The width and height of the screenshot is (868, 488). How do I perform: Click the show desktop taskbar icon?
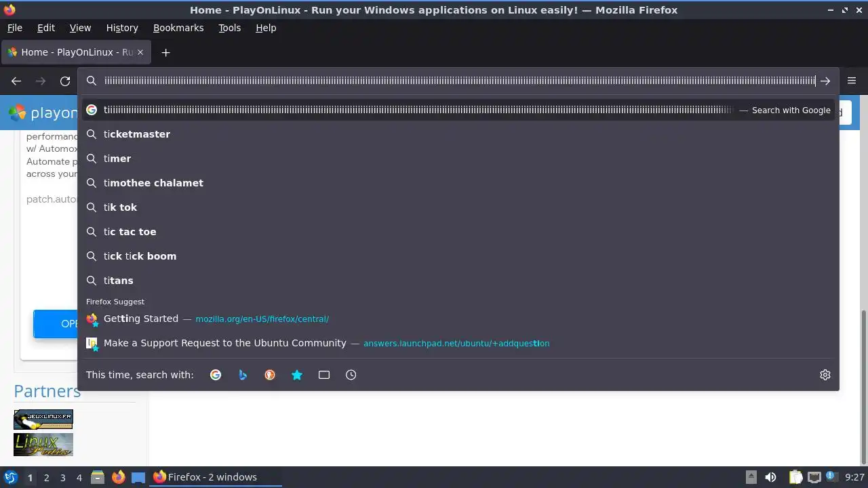point(138,477)
